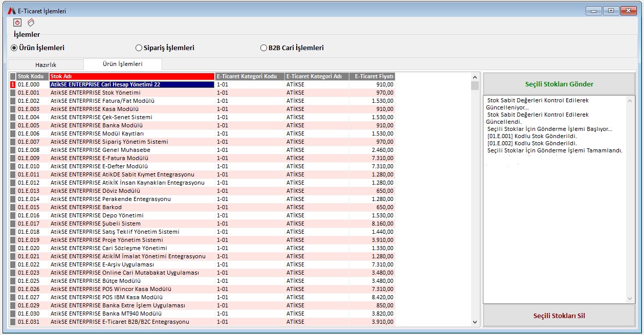644x335 pixels.
Task: Click the Çek-Senet Sistemi stock name
Action: tap(101, 117)
